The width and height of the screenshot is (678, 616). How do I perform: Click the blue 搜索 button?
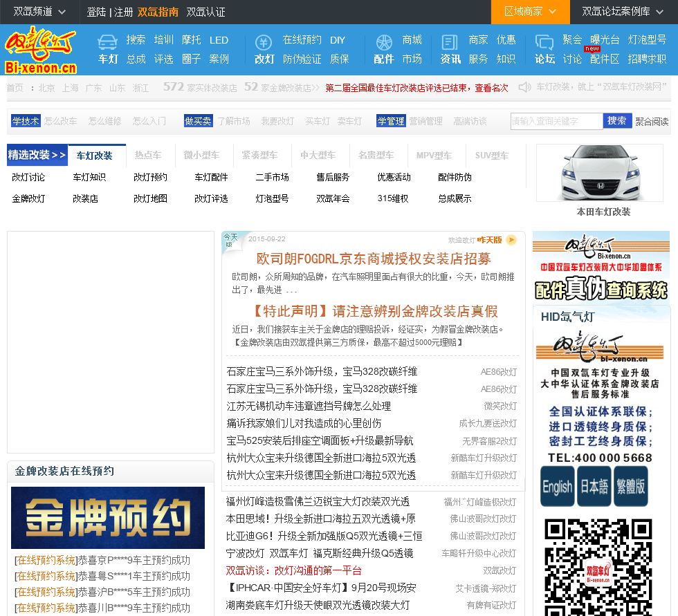pyautogui.click(x=617, y=120)
